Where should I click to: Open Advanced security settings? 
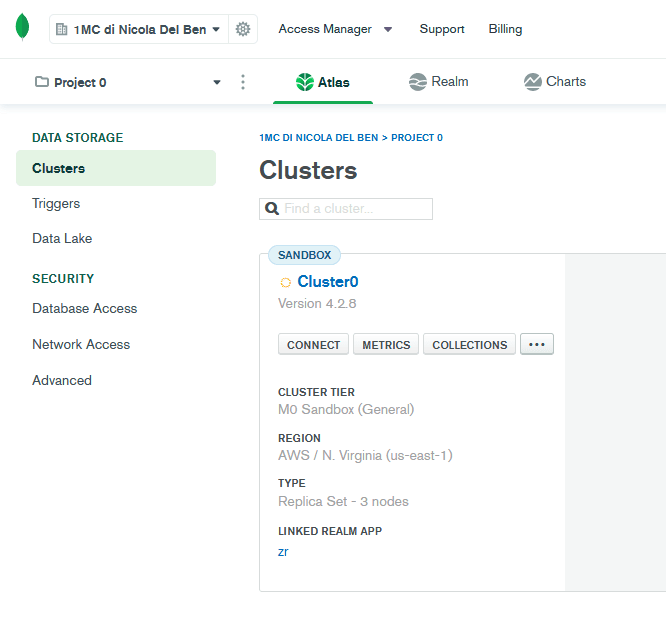[62, 380]
